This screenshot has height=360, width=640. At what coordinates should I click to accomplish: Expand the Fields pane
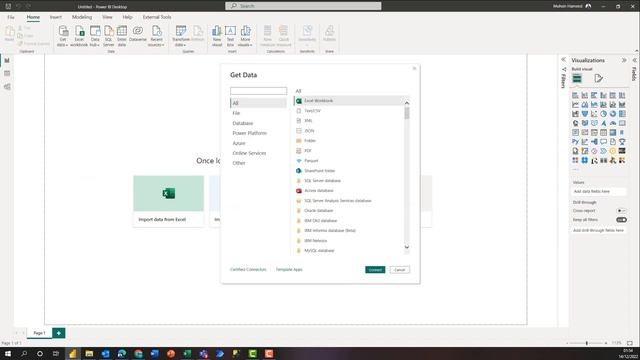[634, 60]
